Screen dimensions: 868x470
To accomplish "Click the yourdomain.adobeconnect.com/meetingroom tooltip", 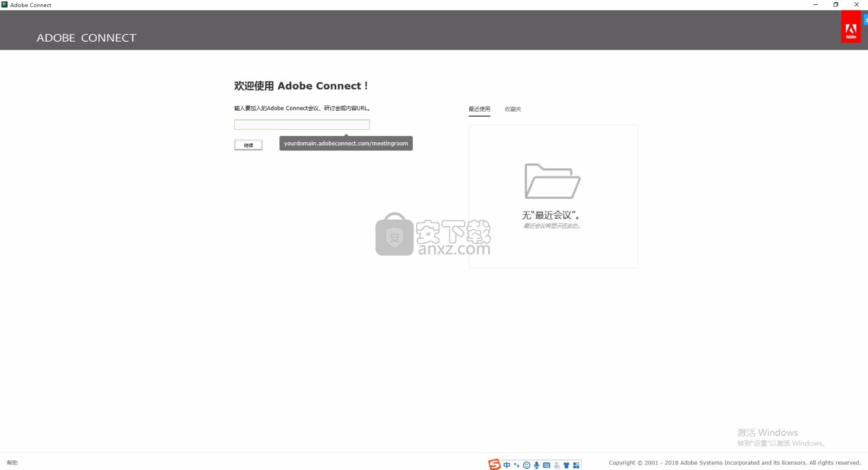I will click(346, 143).
